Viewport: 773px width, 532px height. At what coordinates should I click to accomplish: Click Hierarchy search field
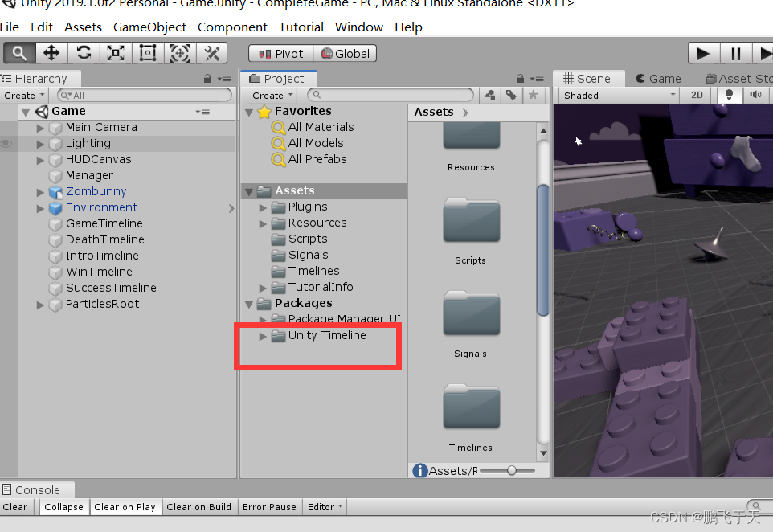click(x=145, y=95)
